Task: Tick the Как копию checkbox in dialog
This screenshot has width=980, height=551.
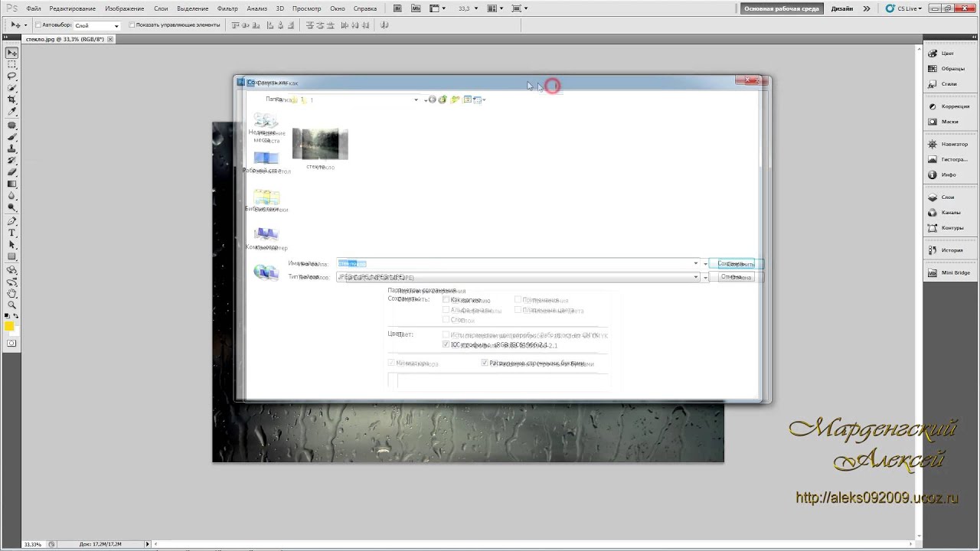Action: click(x=446, y=300)
